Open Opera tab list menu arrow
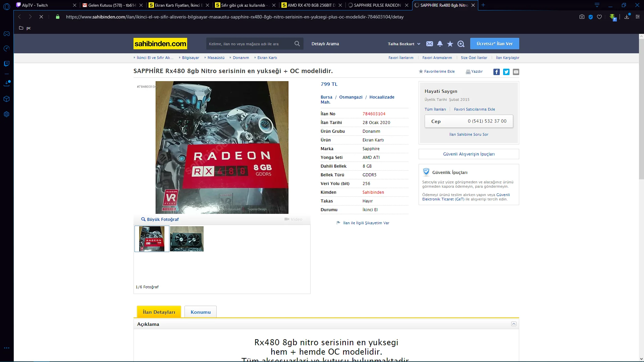 tap(597, 5)
